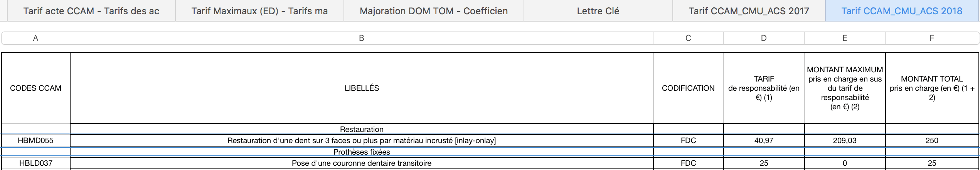Viewport: 980px width, 170px height.
Task: Switch to Tarif CCAM_CMU_ACS 2017 tab
Action: [749, 11]
